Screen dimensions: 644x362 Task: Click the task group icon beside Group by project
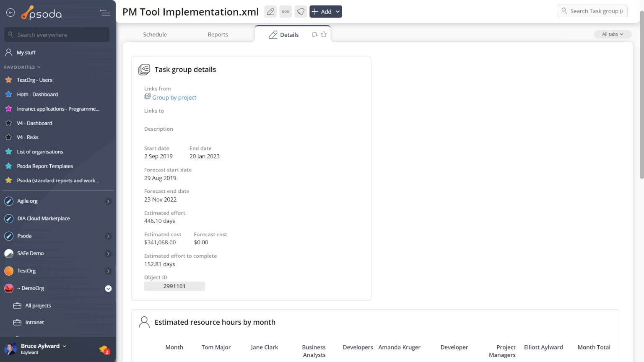coord(148,96)
